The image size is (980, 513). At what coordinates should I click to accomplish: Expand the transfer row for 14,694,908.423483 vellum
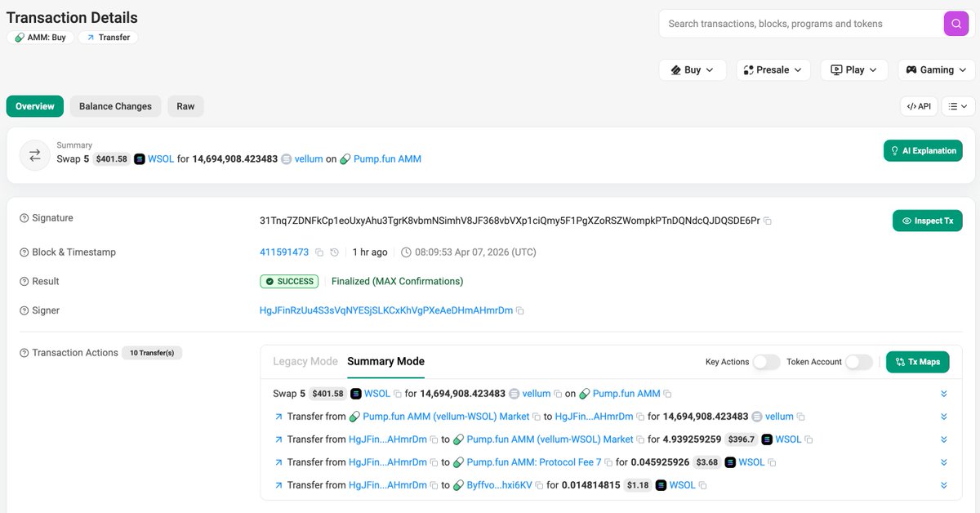coord(943,417)
